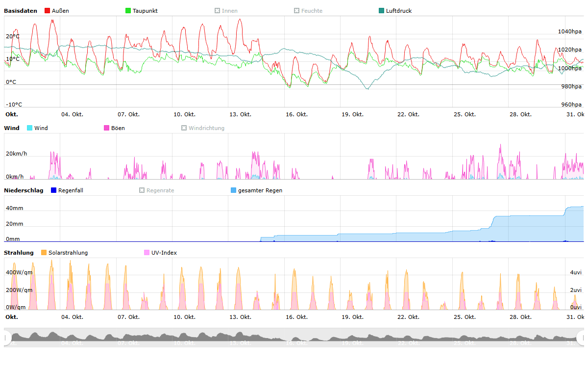This screenshot has height=368, width=588.
Task: Click the navigator overview area at bottom
Action: point(294,338)
